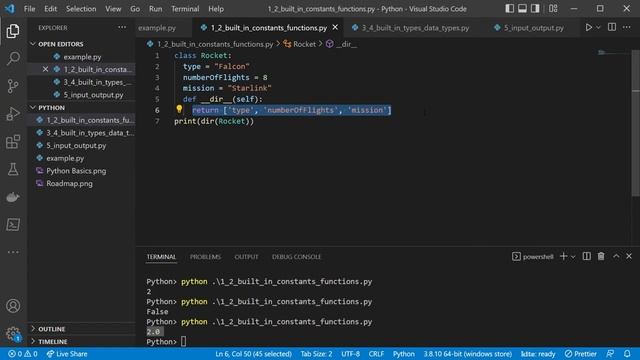Change CRLF end of line sequence
This screenshot has height=360, width=640.
pos(376,353)
